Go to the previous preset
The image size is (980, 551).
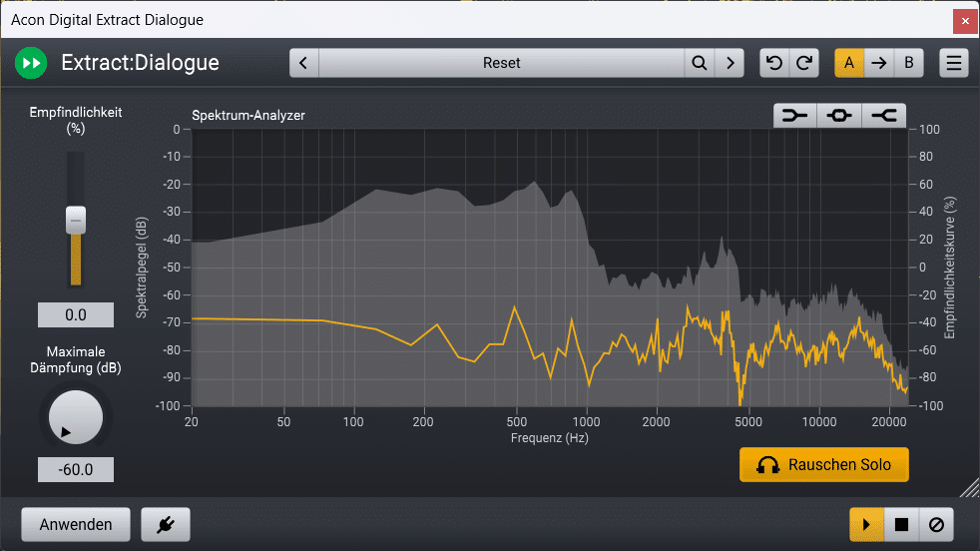[x=303, y=63]
